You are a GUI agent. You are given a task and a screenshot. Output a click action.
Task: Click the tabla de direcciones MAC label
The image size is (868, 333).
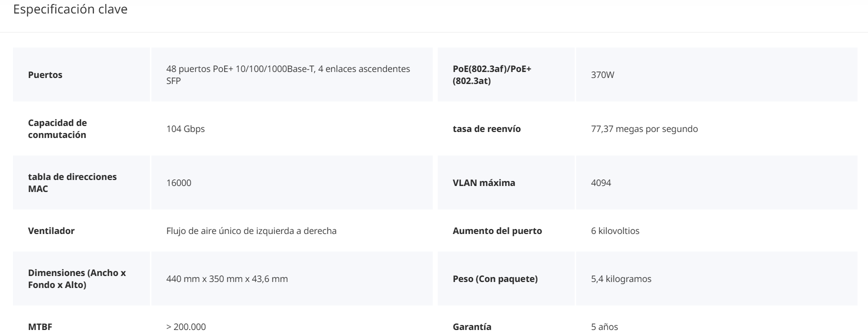tap(72, 182)
